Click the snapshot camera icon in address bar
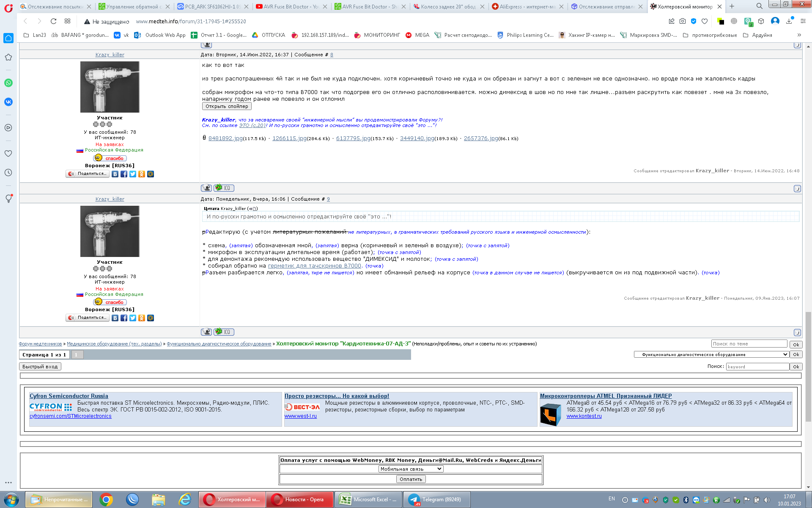This screenshot has width=812, height=508. point(683,21)
